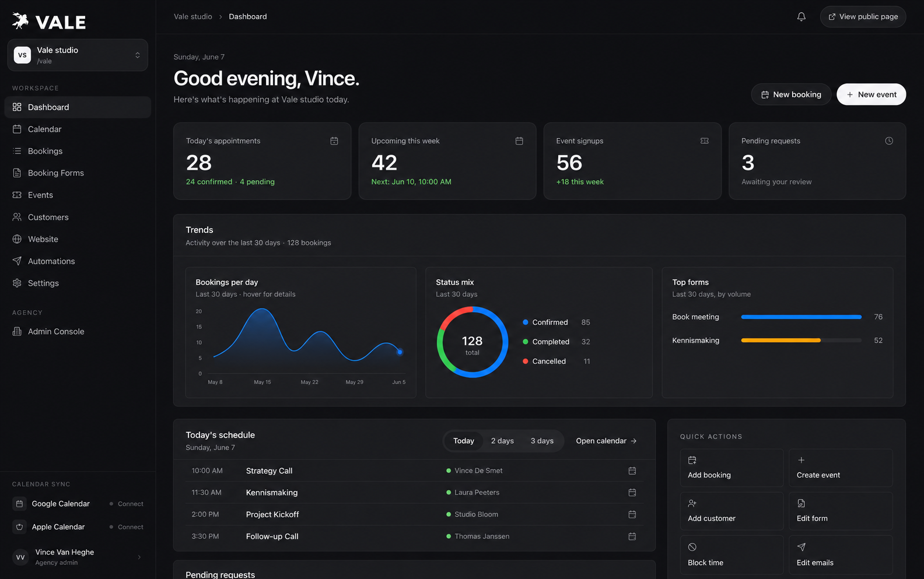Connect Apple Calendar
Screen dimensions: 924x579
tap(127, 527)
